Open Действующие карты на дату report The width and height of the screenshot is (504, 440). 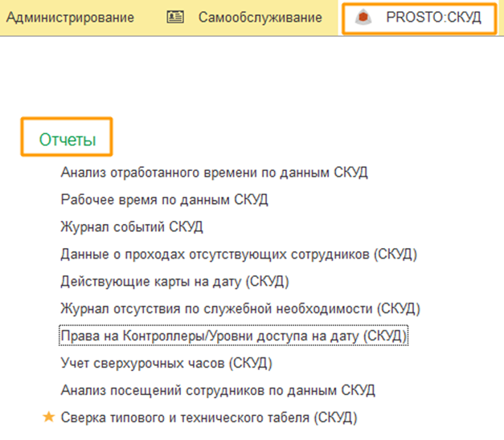174,282
